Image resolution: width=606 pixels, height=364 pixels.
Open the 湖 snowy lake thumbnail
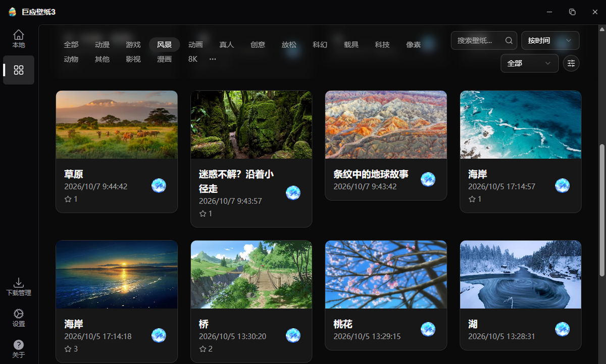click(521, 275)
